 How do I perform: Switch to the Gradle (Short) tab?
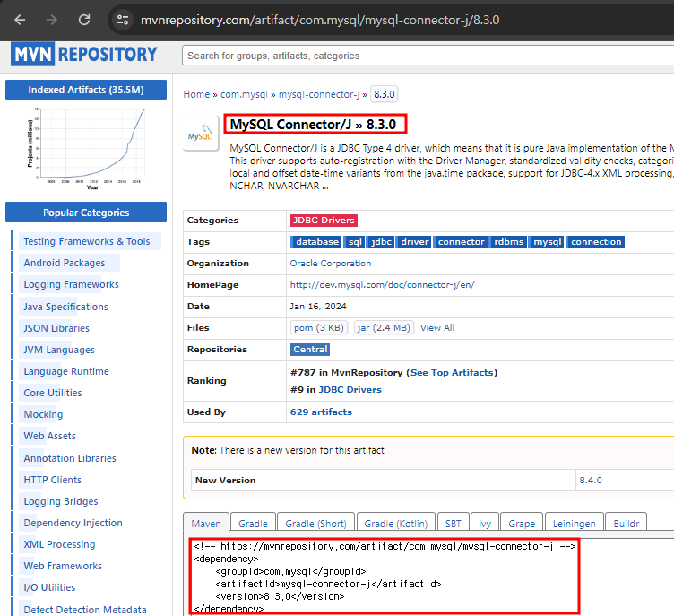click(x=315, y=524)
